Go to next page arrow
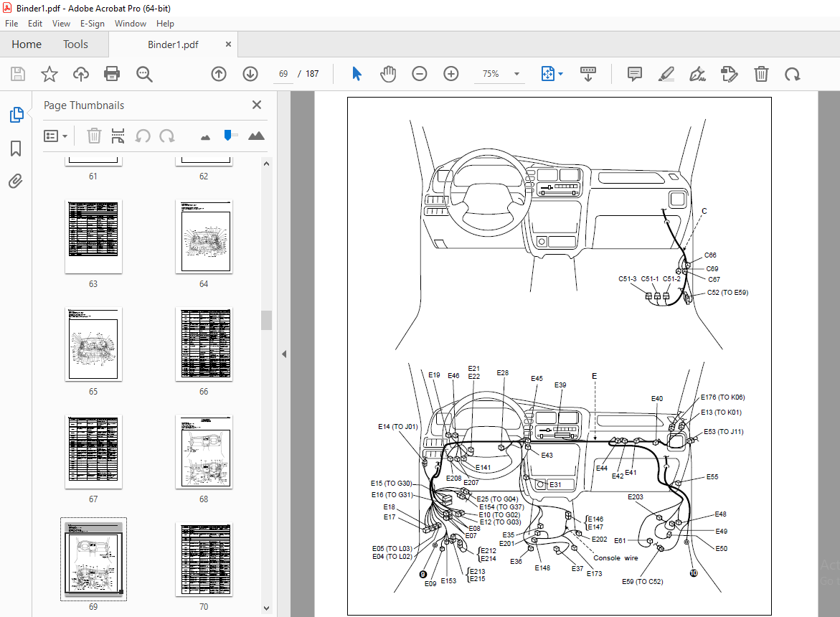Viewport: 840px width, 617px height. tap(250, 74)
